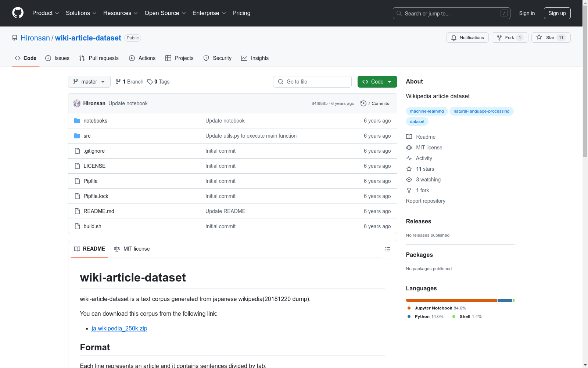
Task: Expand the Solutions menu
Action: click(81, 13)
